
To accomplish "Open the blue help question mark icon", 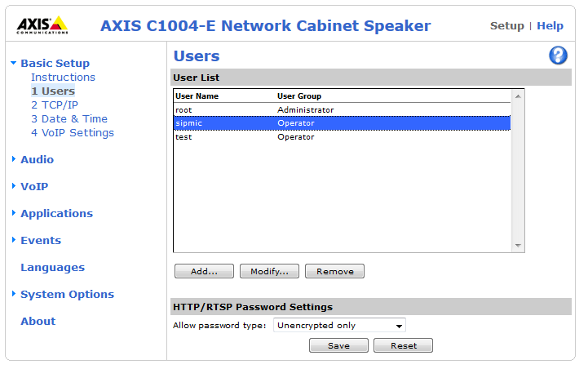I will click(559, 56).
